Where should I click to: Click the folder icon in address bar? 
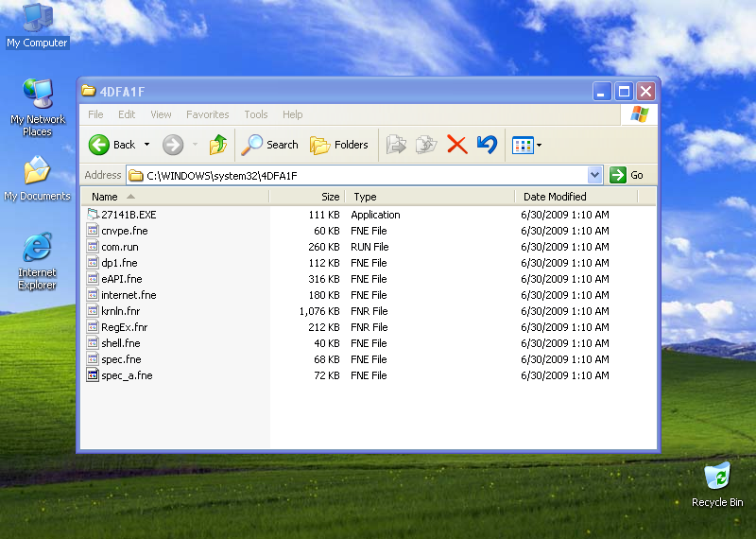point(136,175)
